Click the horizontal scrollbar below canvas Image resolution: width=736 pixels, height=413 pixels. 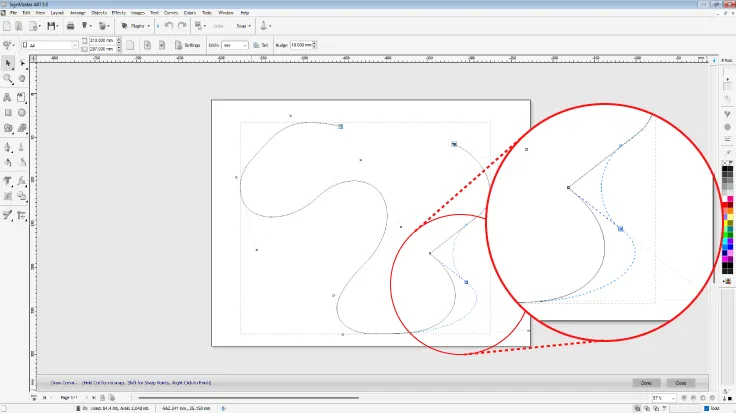click(x=248, y=398)
